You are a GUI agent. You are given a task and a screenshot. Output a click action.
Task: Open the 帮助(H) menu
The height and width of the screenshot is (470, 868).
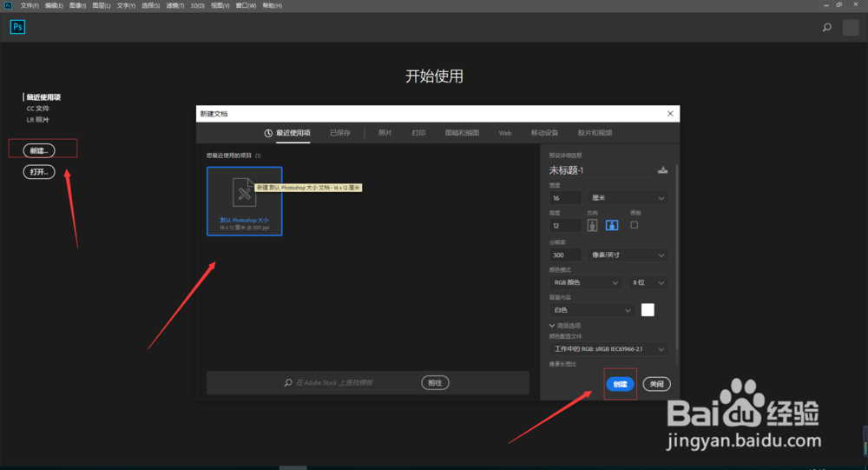pyautogui.click(x=272, y=5)
